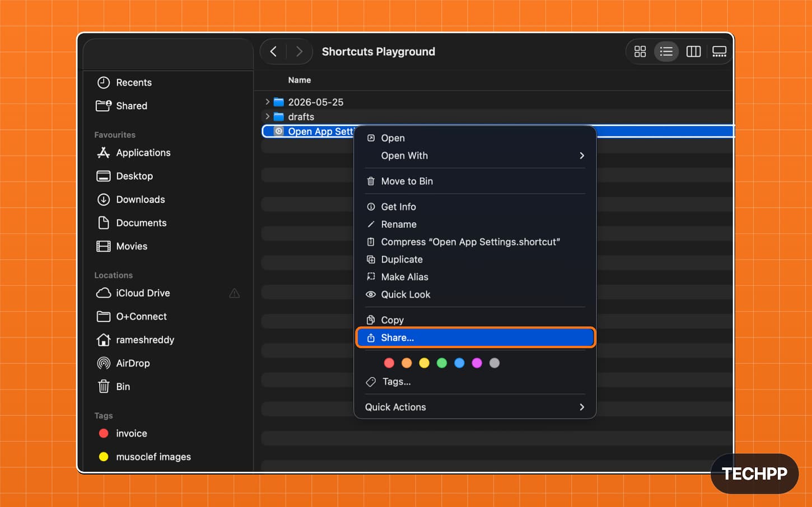Apply the green tag color

coord(442,363)
